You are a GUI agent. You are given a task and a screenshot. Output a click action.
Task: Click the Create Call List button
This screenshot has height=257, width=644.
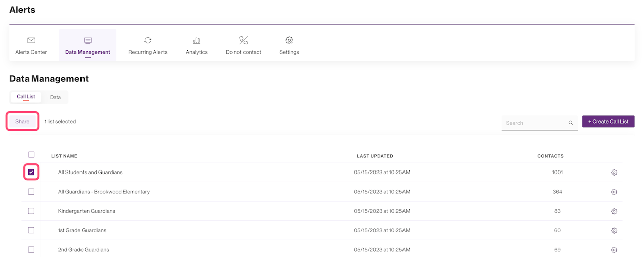(608, 122)
